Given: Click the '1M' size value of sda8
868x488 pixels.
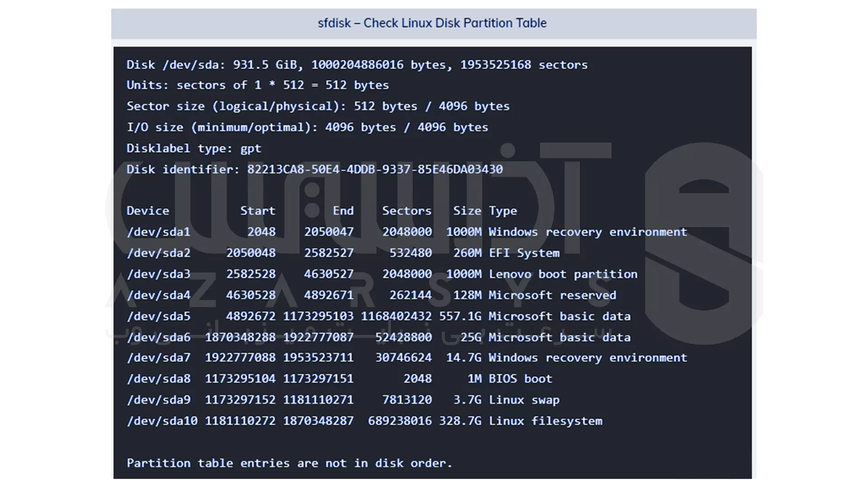Looking at the screenshot, I should pos(475,379).
